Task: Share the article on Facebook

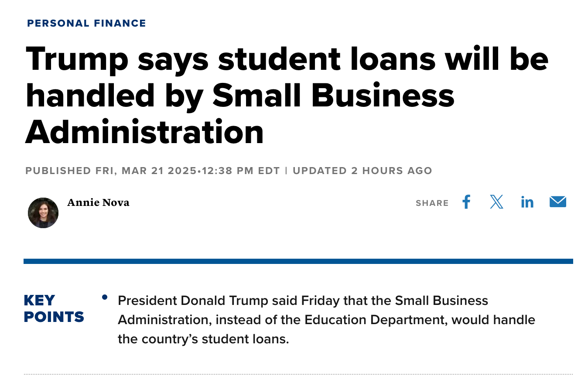Action: pos(466,202)
